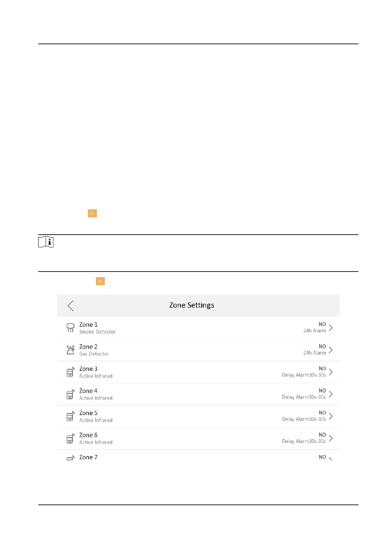Image resolution: width=392 pixels, height=560 pixels.
Task: Click the back arrow in Zone Settings
Action: click(x=70, y=306)
